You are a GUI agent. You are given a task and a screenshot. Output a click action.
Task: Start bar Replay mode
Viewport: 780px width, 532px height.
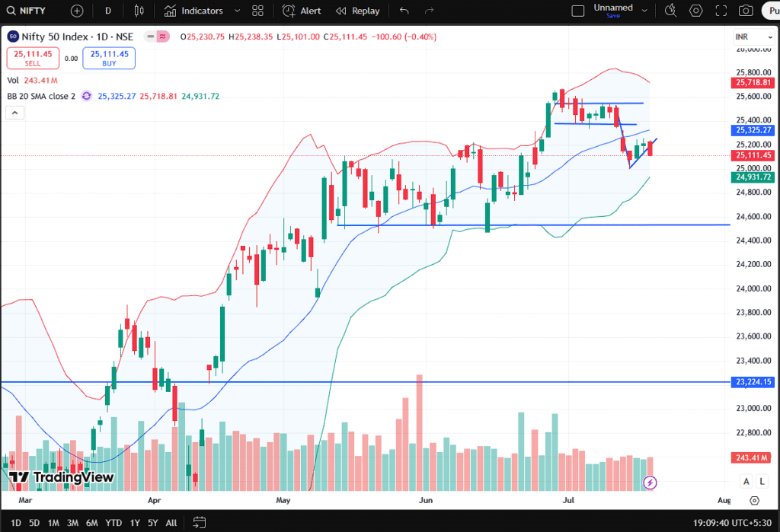357,11
